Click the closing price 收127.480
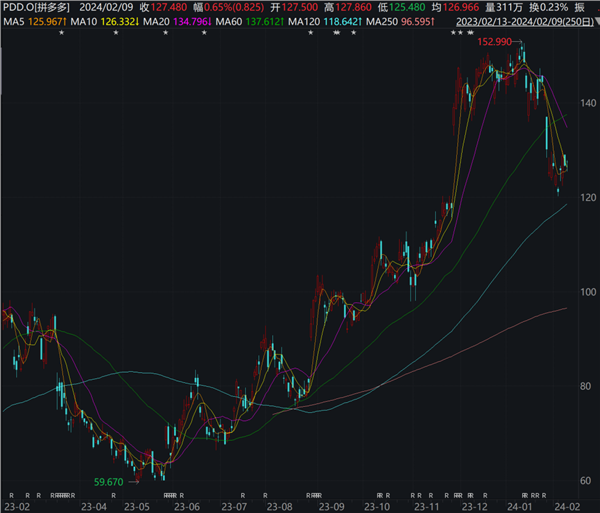 (163, 7)
